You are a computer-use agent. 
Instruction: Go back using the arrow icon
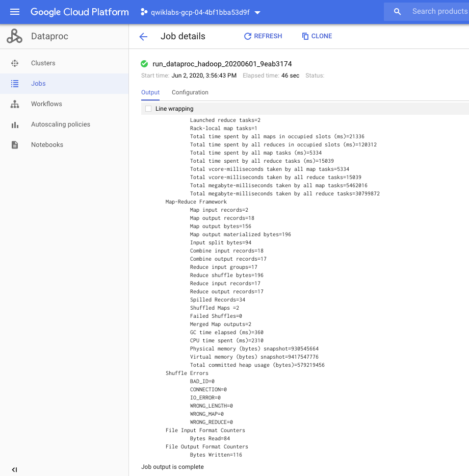(143, 36)
